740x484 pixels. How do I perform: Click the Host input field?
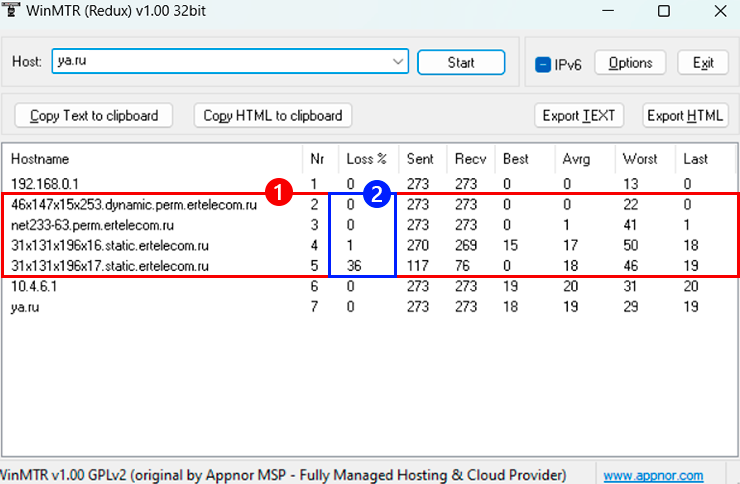click(x=220, y=62)
